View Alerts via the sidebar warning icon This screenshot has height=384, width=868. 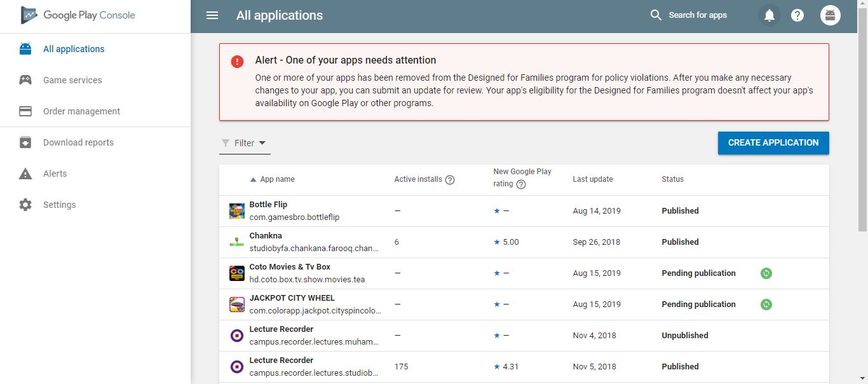(55, 173)
